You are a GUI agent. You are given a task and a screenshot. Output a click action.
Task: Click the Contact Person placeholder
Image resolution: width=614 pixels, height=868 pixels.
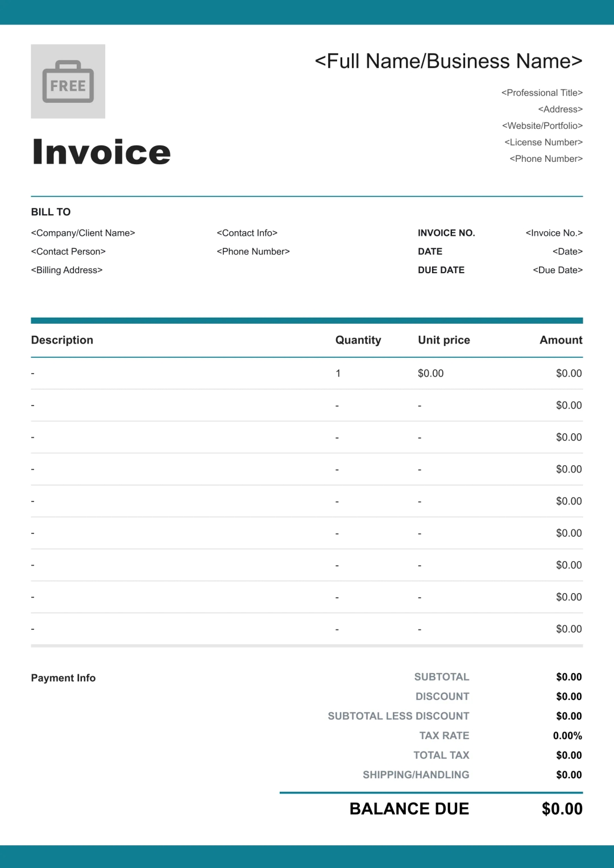pos(68,252)
